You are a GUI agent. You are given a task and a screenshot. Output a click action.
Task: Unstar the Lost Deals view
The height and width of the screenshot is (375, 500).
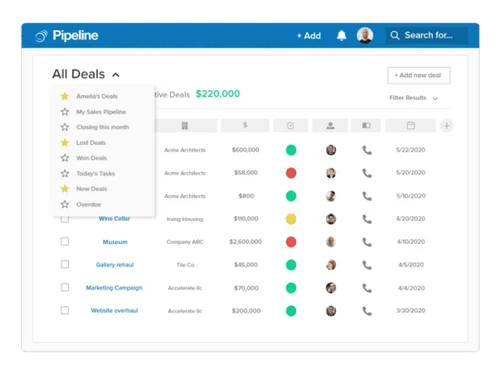tap(65, 143)
